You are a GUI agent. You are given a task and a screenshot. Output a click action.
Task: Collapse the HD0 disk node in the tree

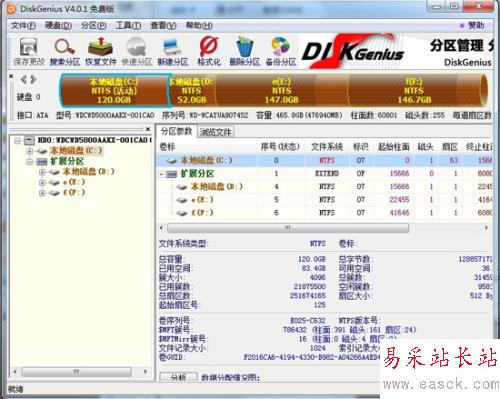(18, 141)
